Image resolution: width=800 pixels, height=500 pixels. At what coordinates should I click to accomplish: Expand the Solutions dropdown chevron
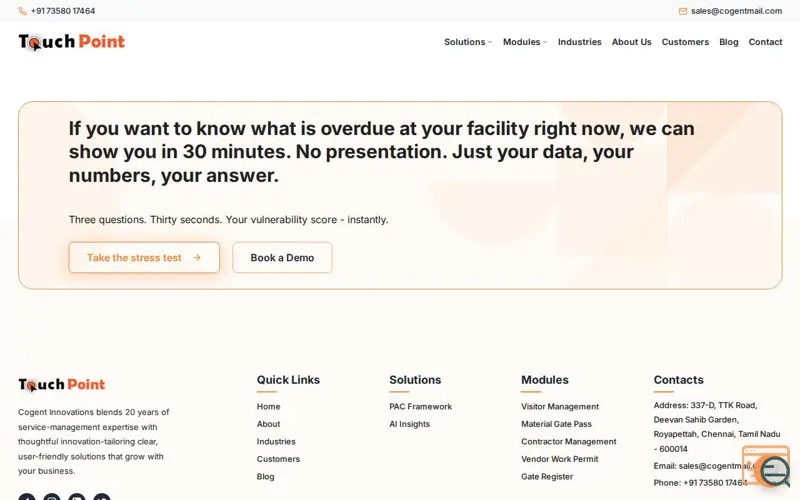pos(490,42)
